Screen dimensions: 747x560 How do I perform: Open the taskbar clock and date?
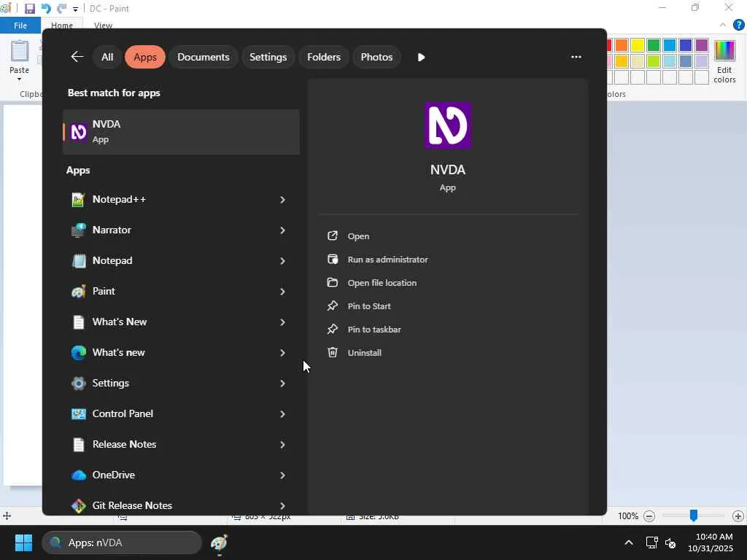[x=711, y=542]
